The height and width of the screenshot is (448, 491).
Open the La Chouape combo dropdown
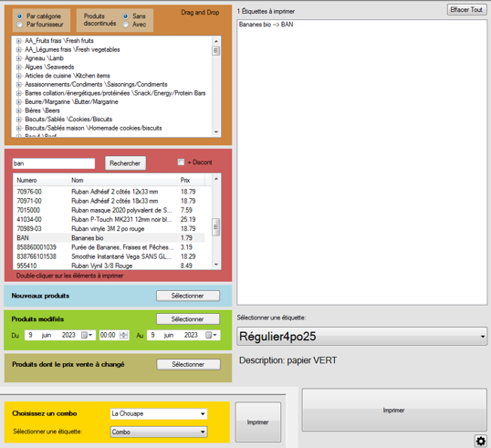(x=159, y=413)
